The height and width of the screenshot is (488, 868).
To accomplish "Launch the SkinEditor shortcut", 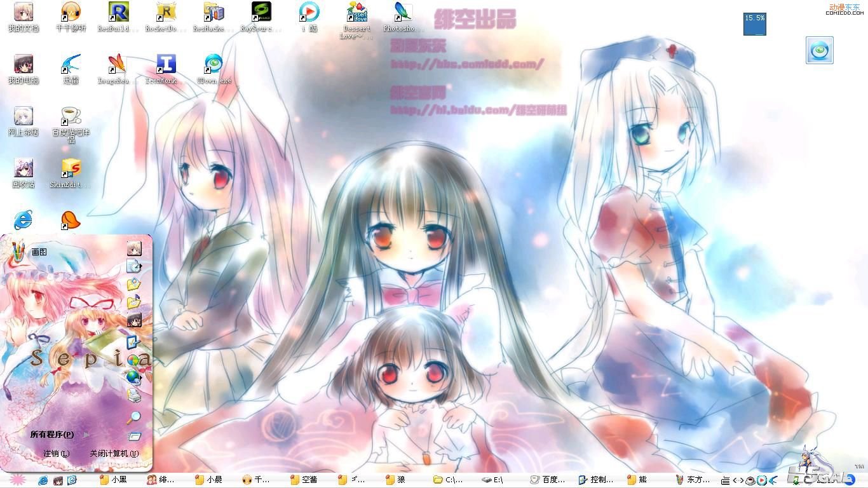I will pyautogui.click(x=71, y=173).
